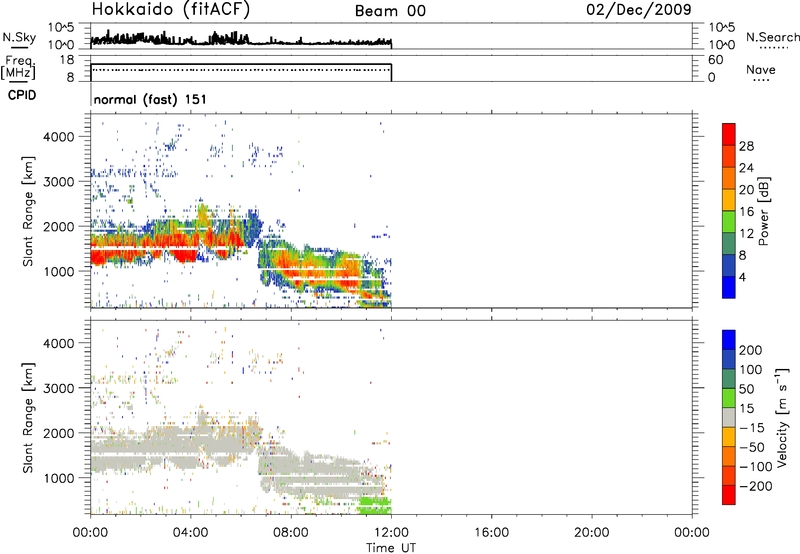800x554 pixels.
Task: Click the 'CPID' label
Action: 22,95
